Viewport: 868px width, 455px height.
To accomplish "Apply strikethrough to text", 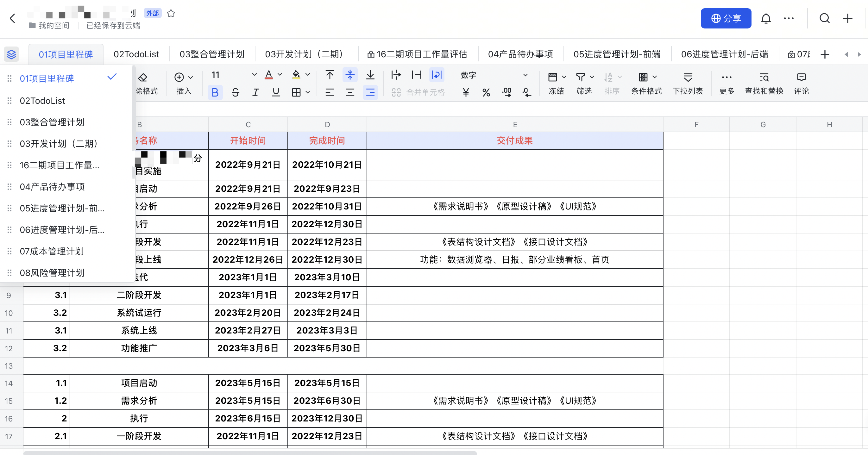I will pos(235,92).
